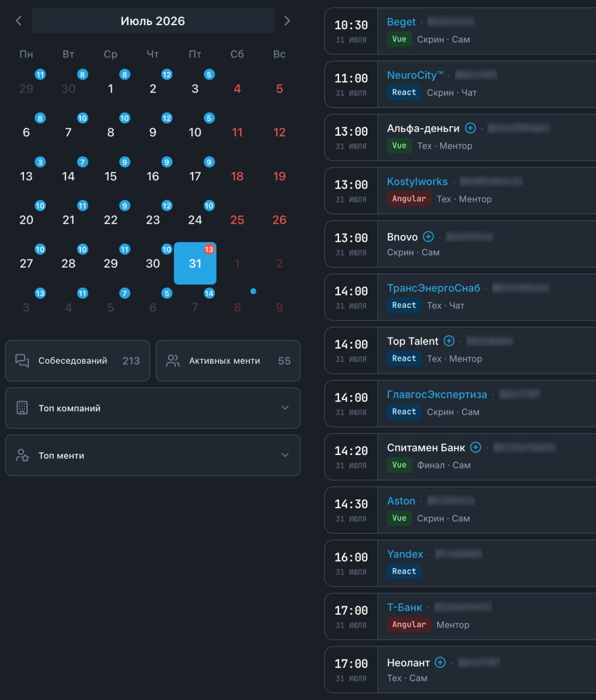This screenshot has height=700, width=596.
Task: Click React tag on Yandex interview
Action: point(404,571)
